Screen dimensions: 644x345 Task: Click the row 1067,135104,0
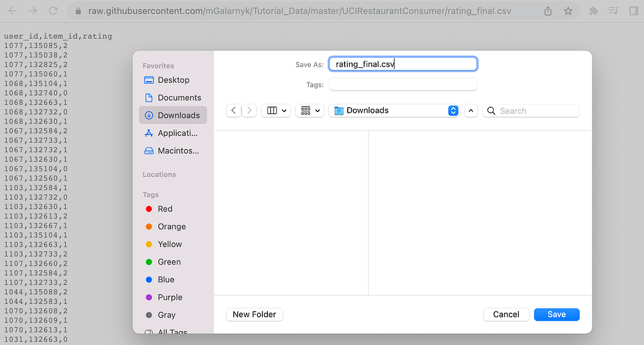[36, 169]
